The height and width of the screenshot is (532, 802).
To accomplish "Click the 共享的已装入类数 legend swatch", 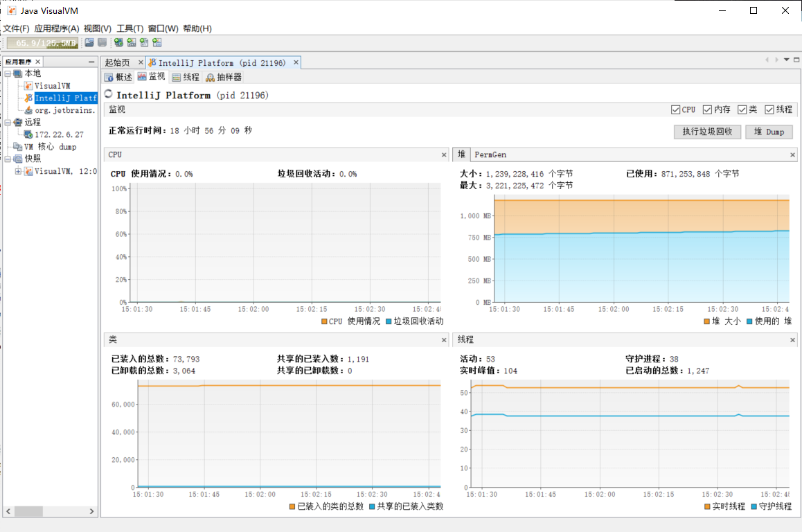I will pos(373,506).
